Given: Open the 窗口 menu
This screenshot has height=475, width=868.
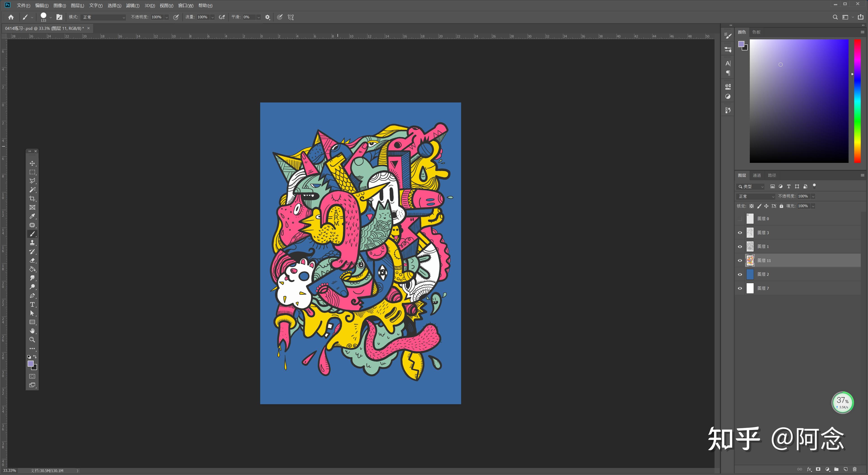Looking at the screenshot, I should 186,5.
